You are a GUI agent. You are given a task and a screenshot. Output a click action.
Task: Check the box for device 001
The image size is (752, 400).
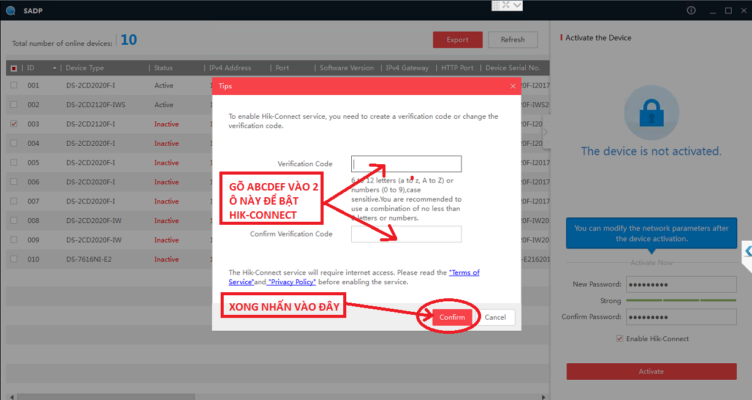click(x=13, y=85)
